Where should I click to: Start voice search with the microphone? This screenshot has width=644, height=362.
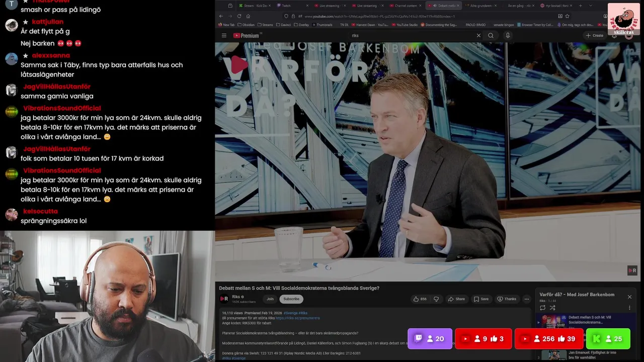tap(508, 36)
